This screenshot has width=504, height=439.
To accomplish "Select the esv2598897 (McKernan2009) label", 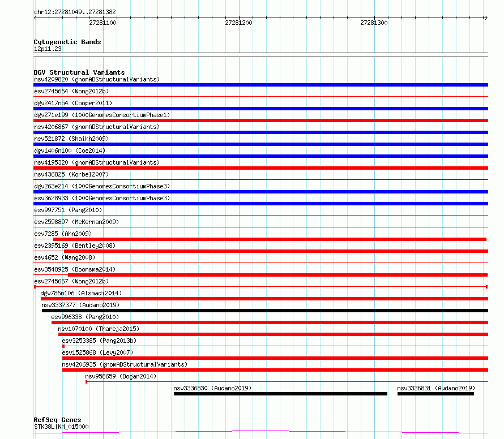I will [x=76, y=222].
